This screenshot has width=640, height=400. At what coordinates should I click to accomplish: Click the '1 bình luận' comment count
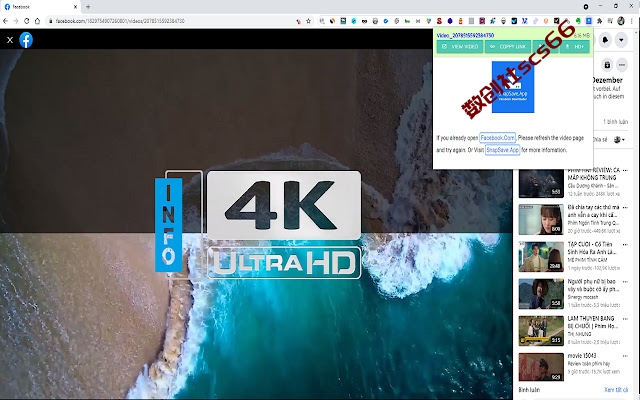(x=616, y=122)
